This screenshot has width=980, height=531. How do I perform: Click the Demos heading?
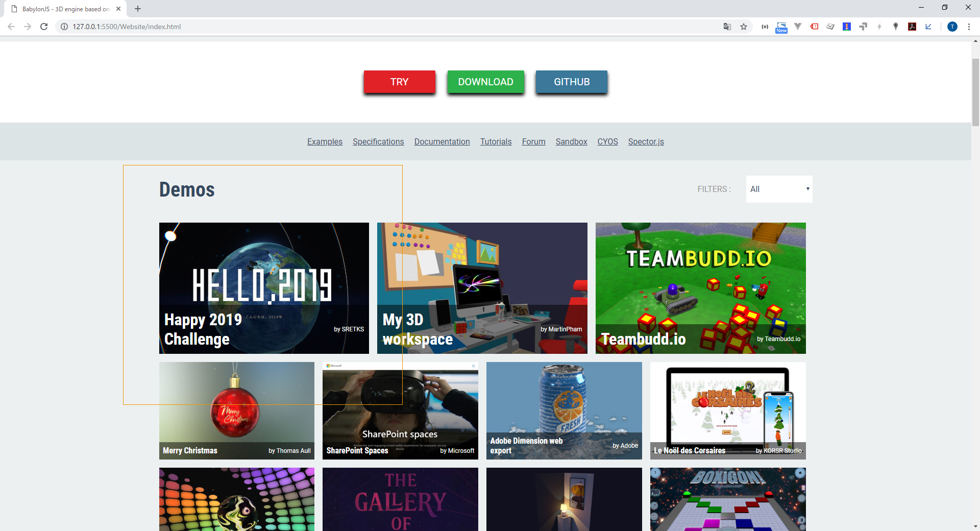[x=187, y=189]
